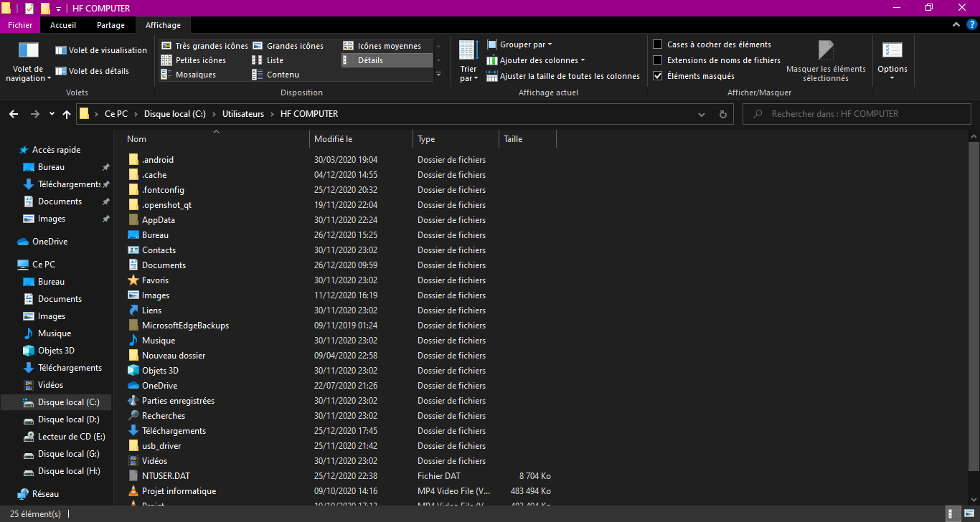The image size is (980, 522).
Task: Click Utilisateurs in the address breadcrumb
Action: tap(243, 114)
